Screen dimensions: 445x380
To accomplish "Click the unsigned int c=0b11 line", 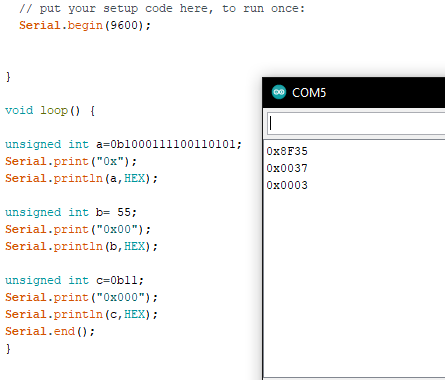I will point(74,280).
